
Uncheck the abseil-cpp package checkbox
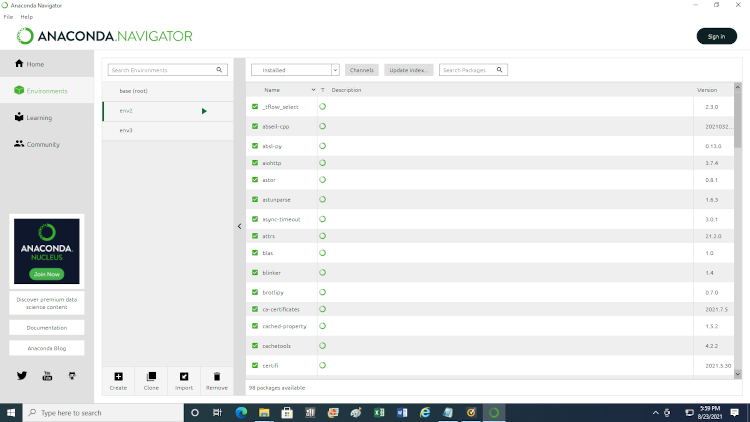[255, 126]
